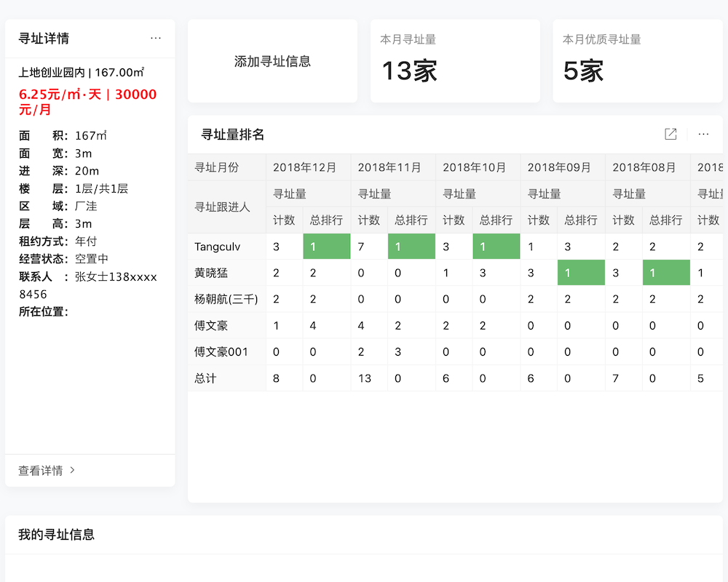Click the 本月优质寻址量 card showing 5家
Viewport: 728px width, 582px height.
(x=637, y=60)
